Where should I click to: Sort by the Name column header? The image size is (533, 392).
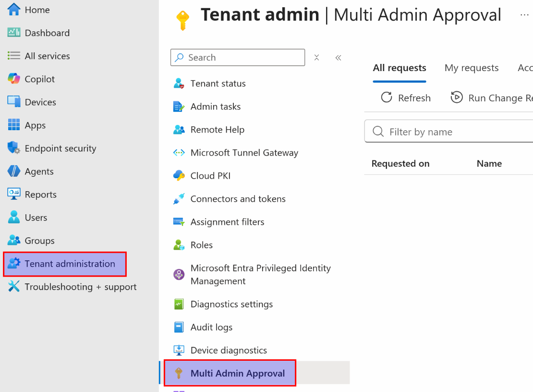coord(489,163)
